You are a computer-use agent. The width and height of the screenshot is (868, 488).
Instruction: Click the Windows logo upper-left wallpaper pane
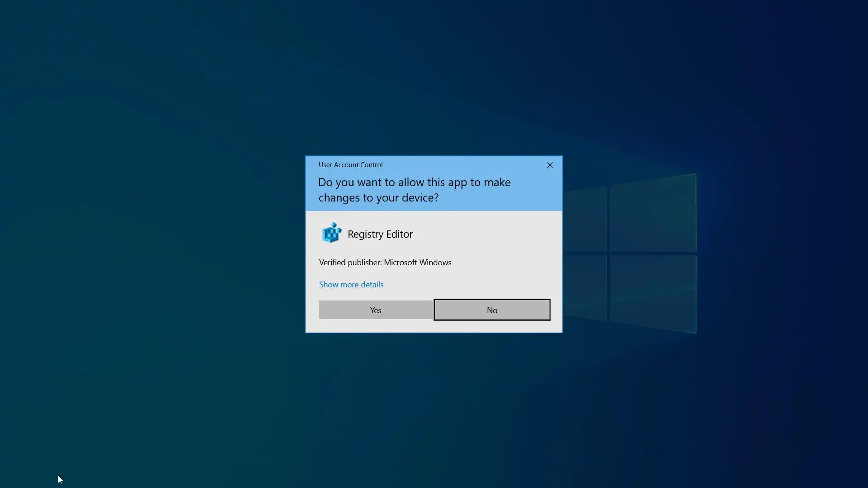tap(585, 220)
